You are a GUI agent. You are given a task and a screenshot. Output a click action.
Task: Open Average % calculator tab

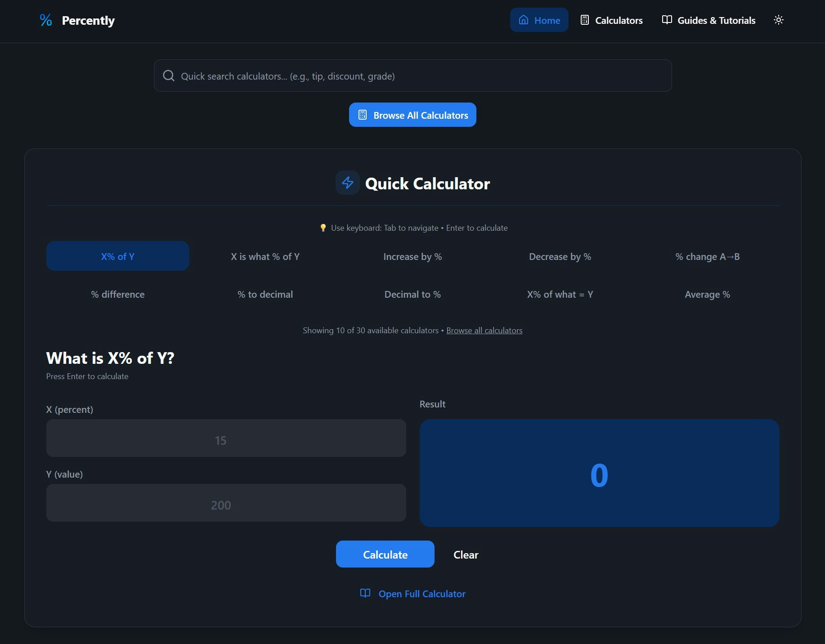click(708, 294)
